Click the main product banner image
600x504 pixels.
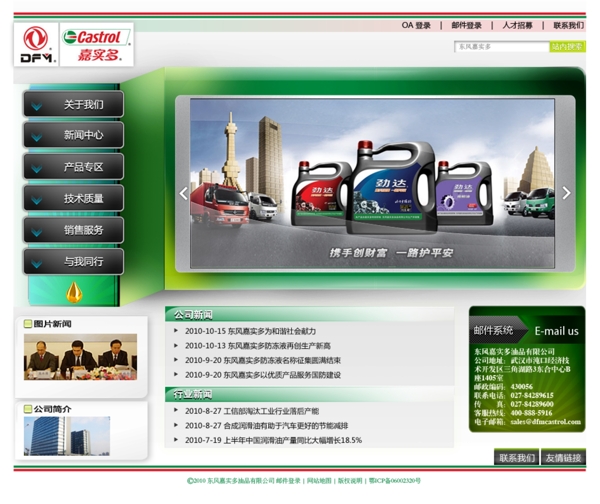pyautogui.click(x=372, y=184)
